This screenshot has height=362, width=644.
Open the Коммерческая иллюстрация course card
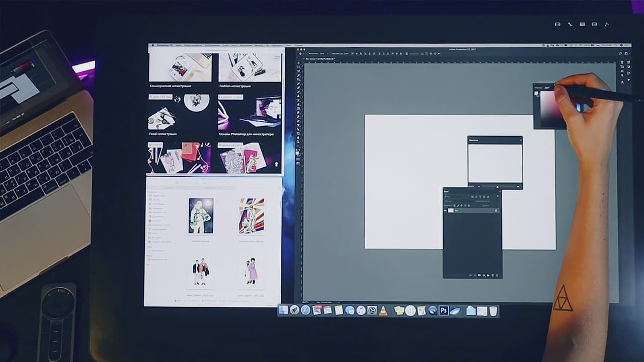coord(180,70)
